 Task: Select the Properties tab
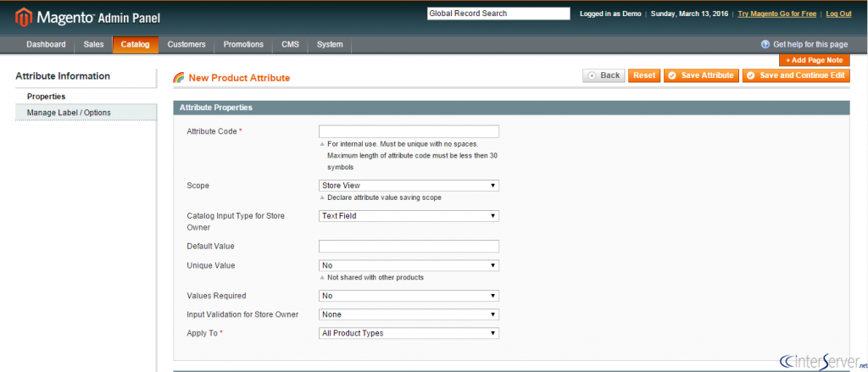pyautogui.click(x=86, y=97)
